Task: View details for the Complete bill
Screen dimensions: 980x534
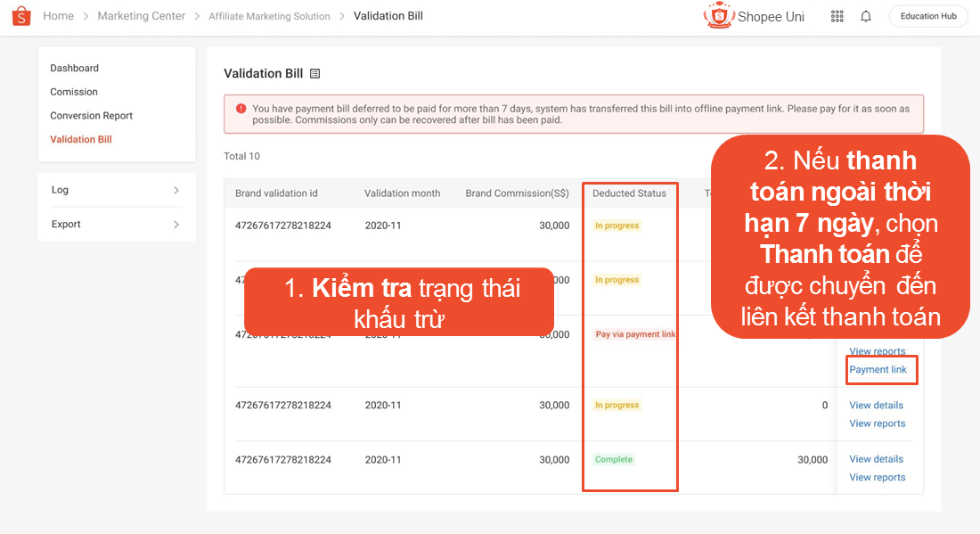Action: pyautogui.click(x=876, y=459)
